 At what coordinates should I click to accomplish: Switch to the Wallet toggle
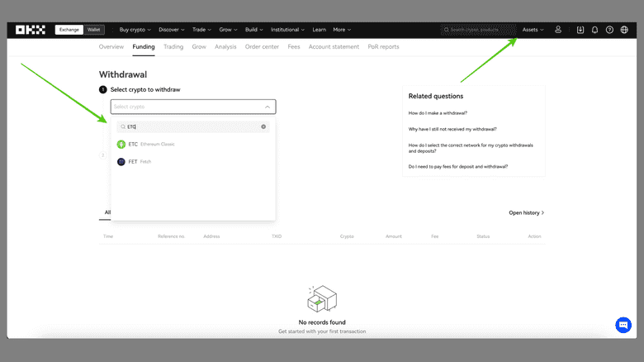pyautogui.click(x=95, y=30)
